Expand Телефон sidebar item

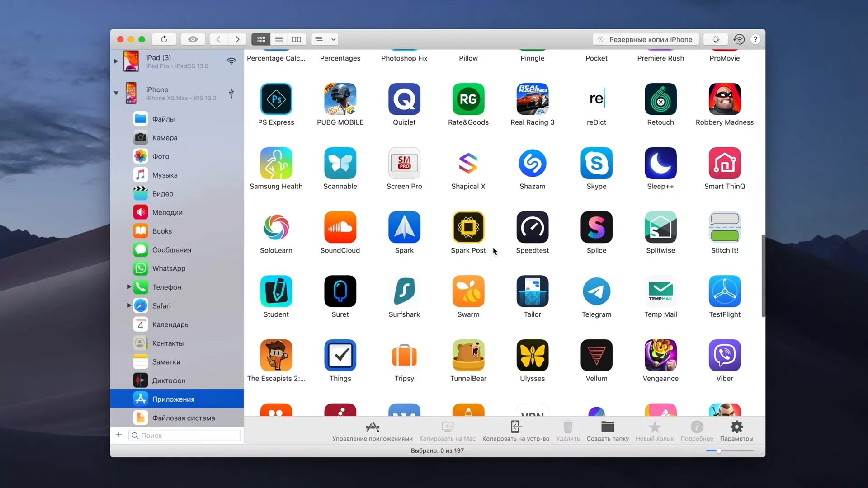click(x=128, y=286)
